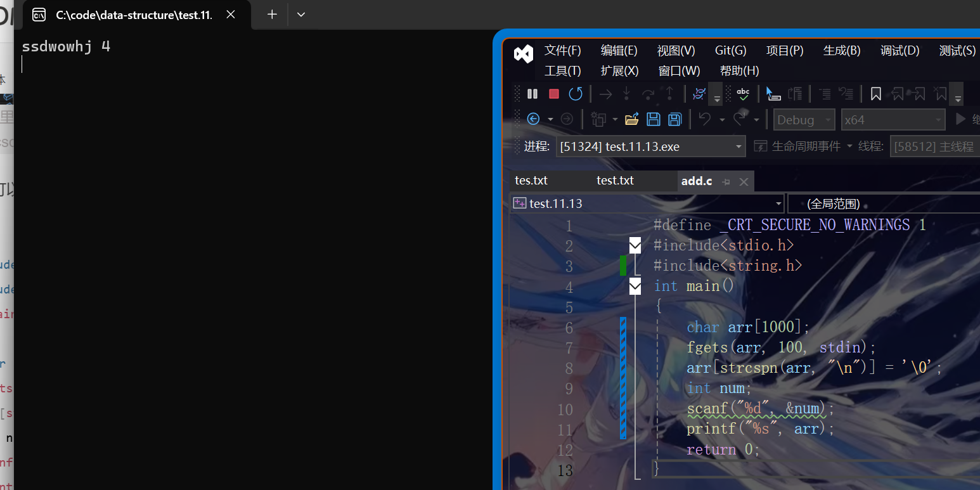Switch to test.txt tab
The image size is (980, 490).
pyautogui.click(x=615, y=181)
